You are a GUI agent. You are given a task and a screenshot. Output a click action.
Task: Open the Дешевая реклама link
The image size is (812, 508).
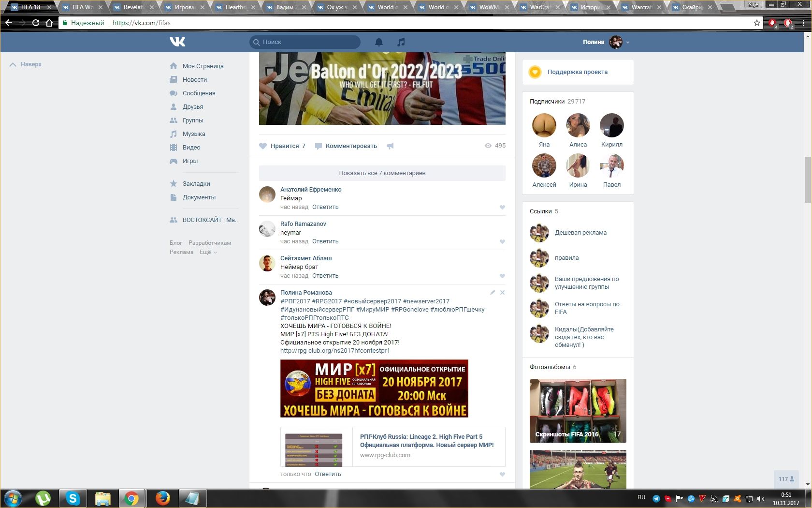click(580, 233)
